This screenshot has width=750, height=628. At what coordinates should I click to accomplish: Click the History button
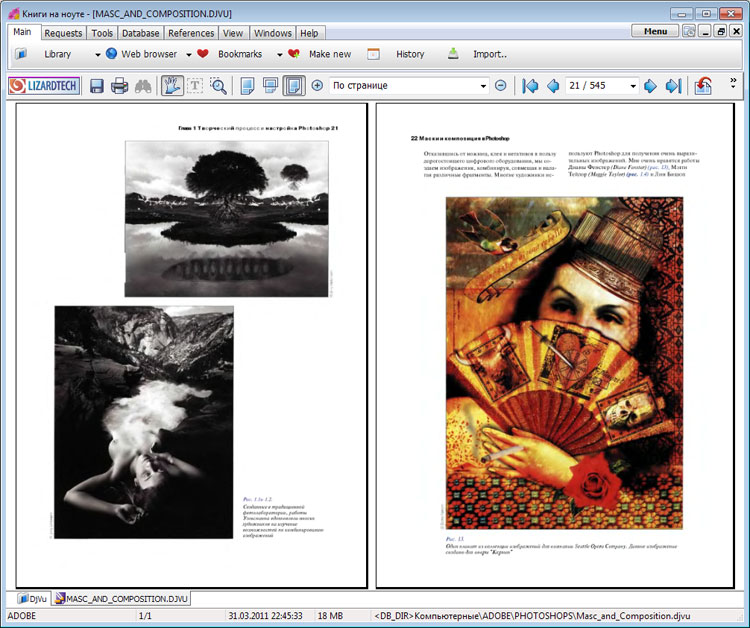click(x=410, y=54)
